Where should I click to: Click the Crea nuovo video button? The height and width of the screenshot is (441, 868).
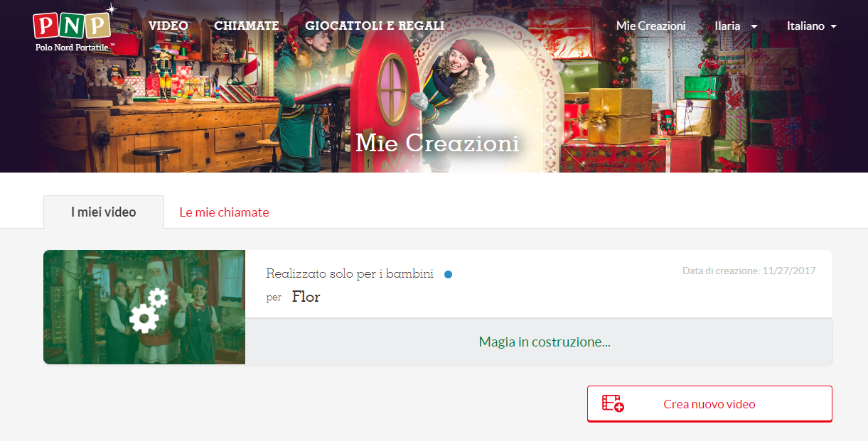(x=709, y=403)
